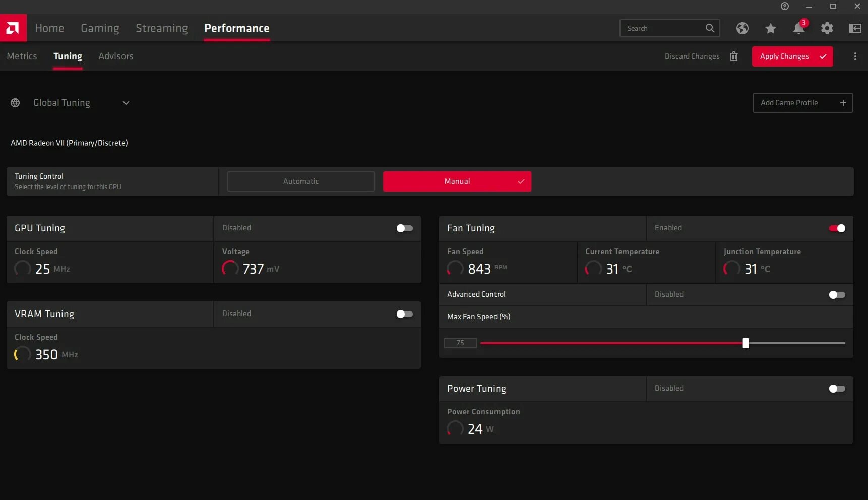Select Manual tuning control
This screenshot has width=868, height=500.
[457, 181]
